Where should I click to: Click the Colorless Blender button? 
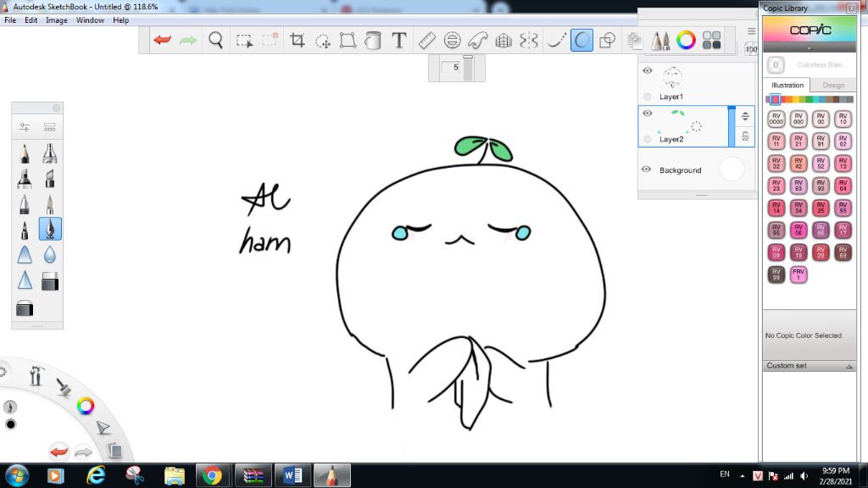pyautogui.click(x=776, y=65)
